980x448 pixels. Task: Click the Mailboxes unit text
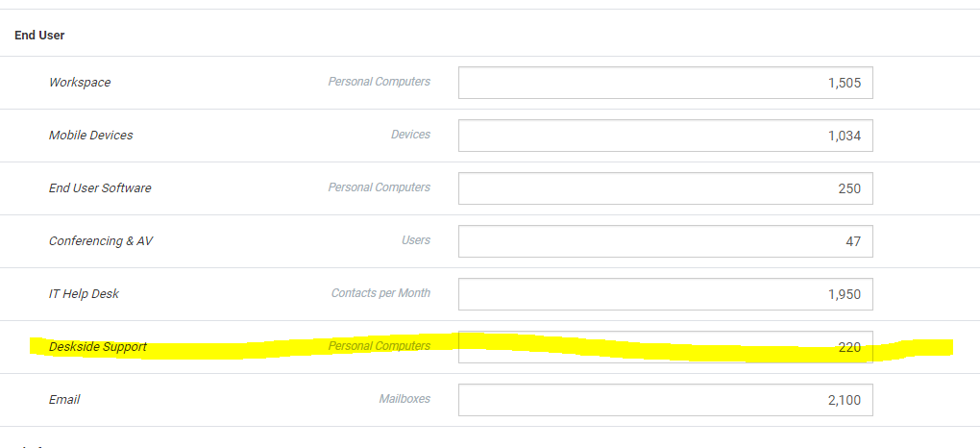coord(404,399)
